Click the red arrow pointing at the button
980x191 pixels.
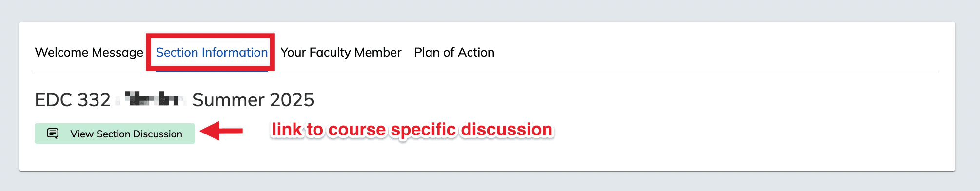tap(221, 131)
